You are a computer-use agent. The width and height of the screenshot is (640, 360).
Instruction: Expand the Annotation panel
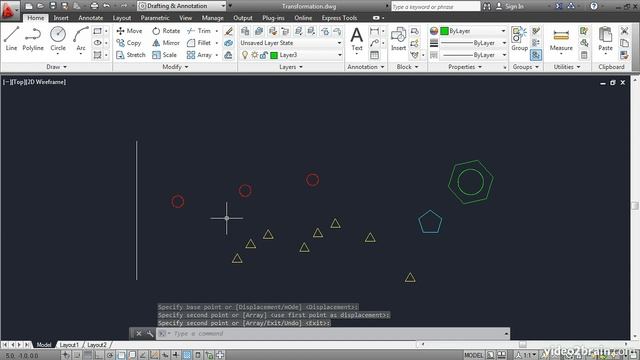click(365, 67)
